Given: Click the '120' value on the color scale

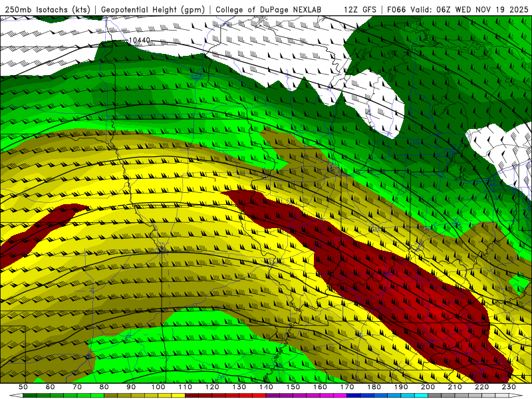Looking at the screenshot, I should click(212, 387).
